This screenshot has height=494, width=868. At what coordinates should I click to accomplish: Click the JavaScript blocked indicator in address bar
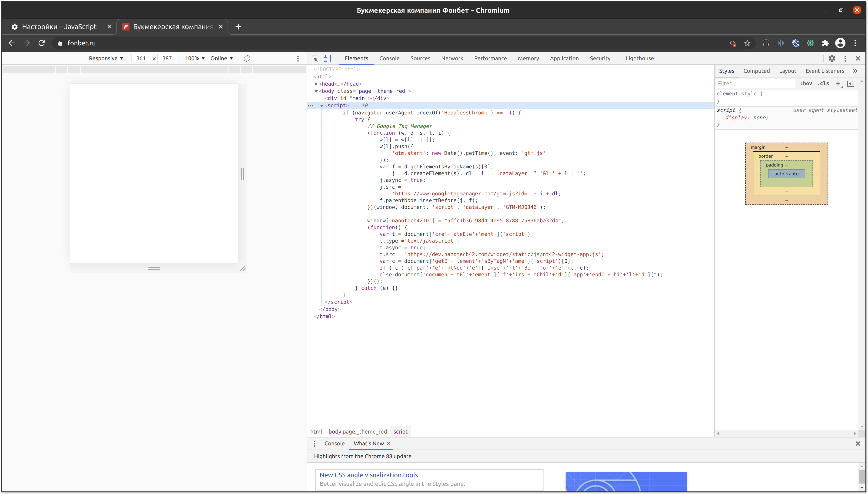[x=732, y=43]
